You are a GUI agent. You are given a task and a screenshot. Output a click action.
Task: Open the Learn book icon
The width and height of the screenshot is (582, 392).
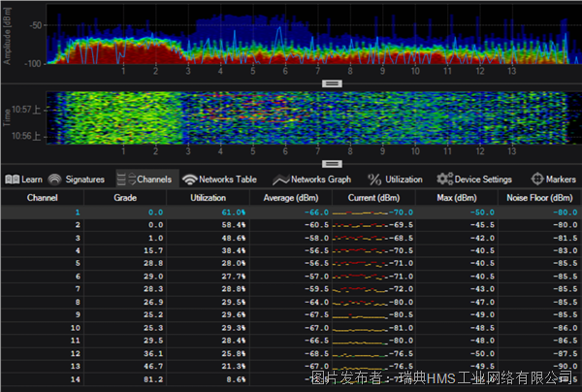pyautogui.click(x=13, y=180)
